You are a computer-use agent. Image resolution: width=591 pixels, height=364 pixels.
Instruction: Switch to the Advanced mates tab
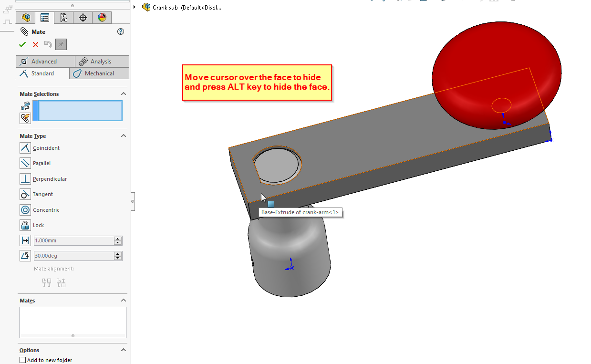(45, 62)
